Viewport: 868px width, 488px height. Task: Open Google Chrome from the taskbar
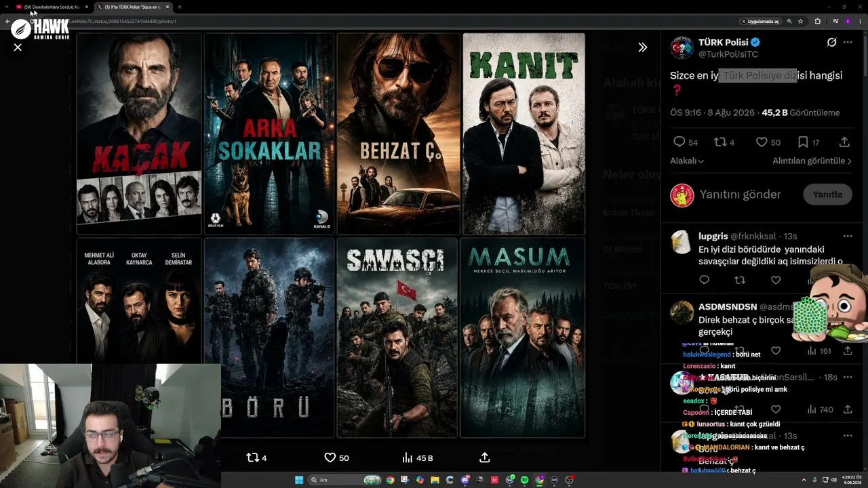[x=390, y=480]
